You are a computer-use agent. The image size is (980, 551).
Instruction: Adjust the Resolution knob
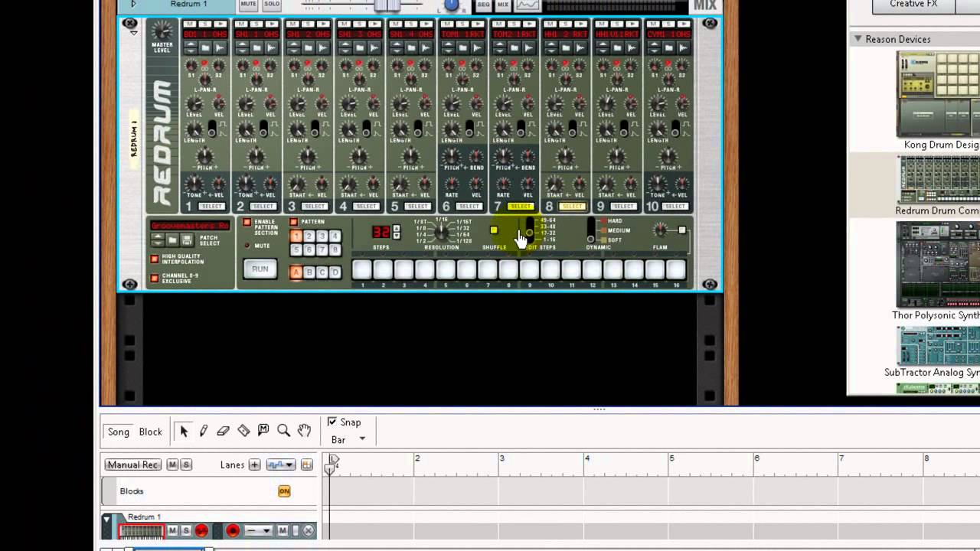442,231
